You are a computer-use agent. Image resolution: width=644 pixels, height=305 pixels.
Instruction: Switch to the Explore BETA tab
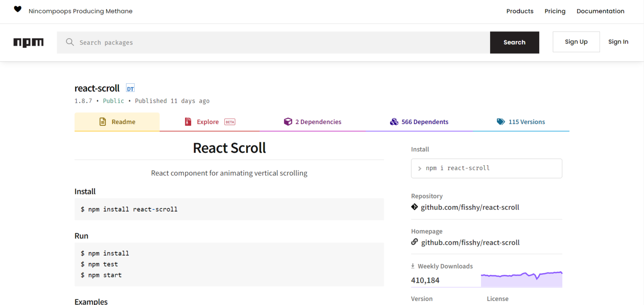tap(208, 121)
